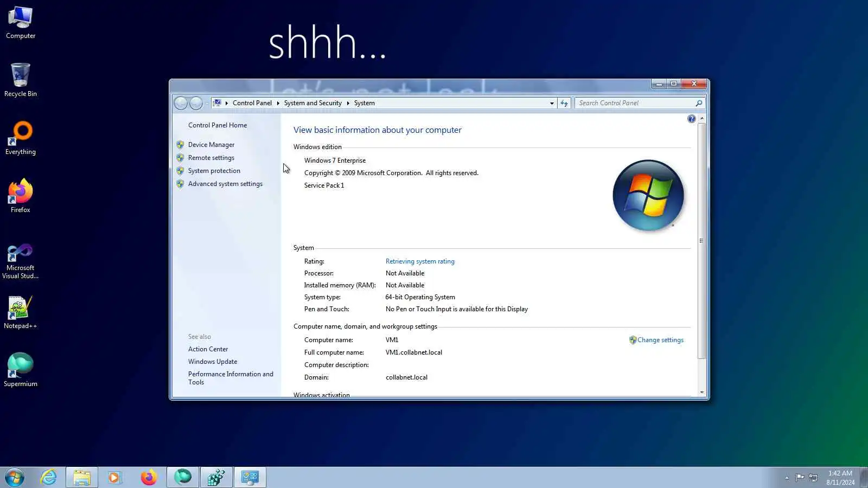The height and width of the screenshot is (488, 868).
Task: Select the full computer name VM1.collabnet.local
Action: click(x=413, y=352)
